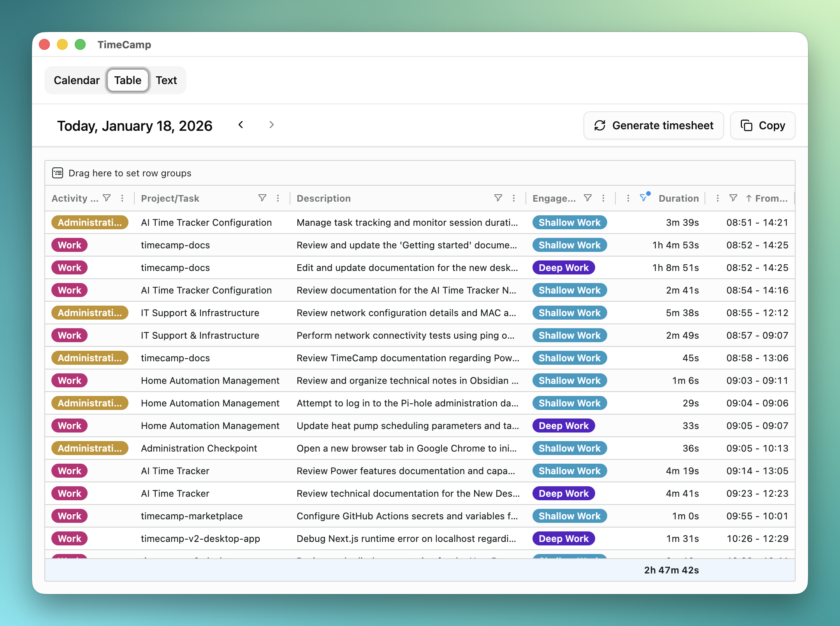Switch to the Text view tab
The width and height of the screenshot is (840, 626).
[x=166, y=80]
